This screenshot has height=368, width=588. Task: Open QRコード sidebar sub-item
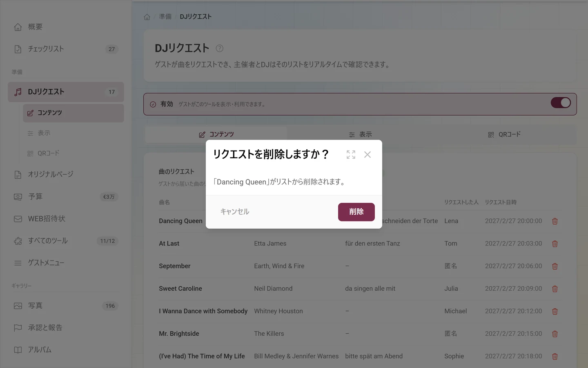tap(73, 153)
